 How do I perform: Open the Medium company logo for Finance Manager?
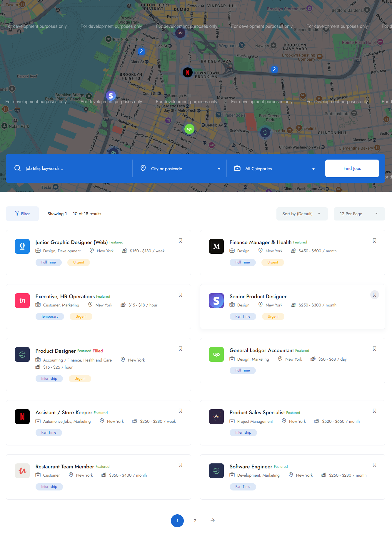click(216, 246)
